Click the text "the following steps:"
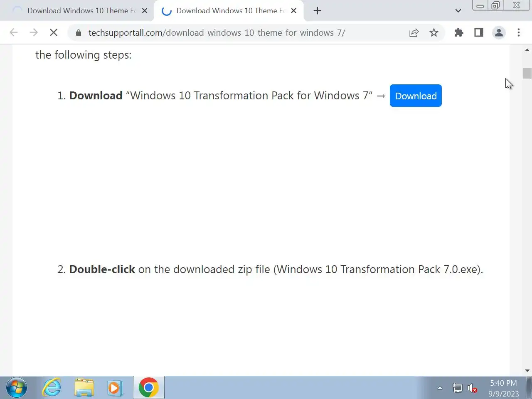This screenshot has width=532, height=399. 83,55
